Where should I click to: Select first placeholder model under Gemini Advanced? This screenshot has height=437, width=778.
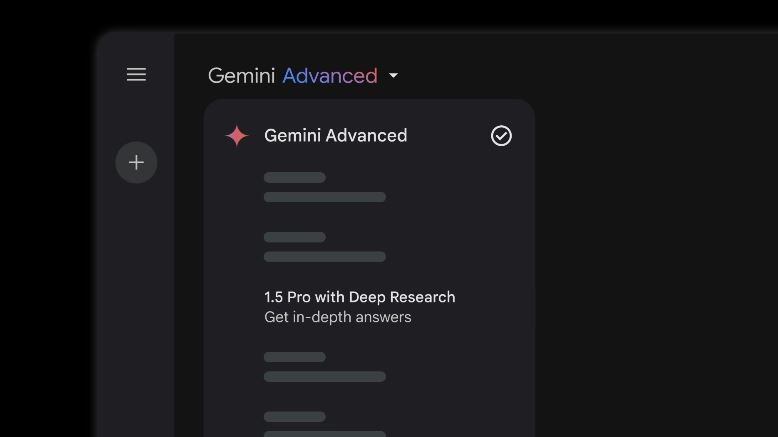(x=324, y=187)
